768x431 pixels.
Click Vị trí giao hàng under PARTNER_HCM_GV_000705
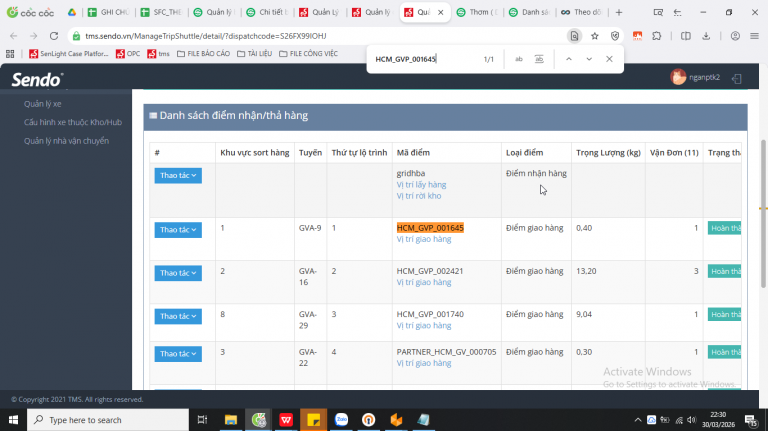(x=424, y=363)
